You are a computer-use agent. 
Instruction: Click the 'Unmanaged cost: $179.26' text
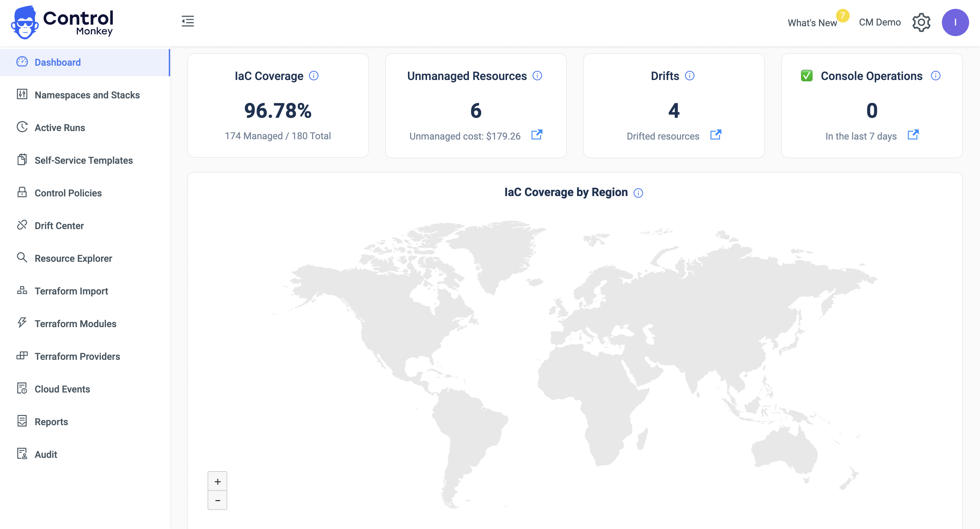[464, 136]
